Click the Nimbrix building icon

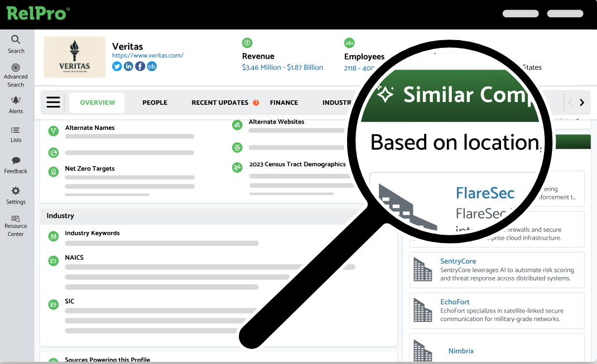pyautogui.click(x=422, y=351)
